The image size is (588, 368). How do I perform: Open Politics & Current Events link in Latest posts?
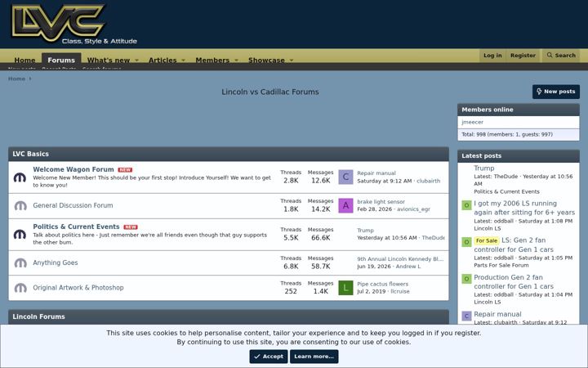(506, 191)
